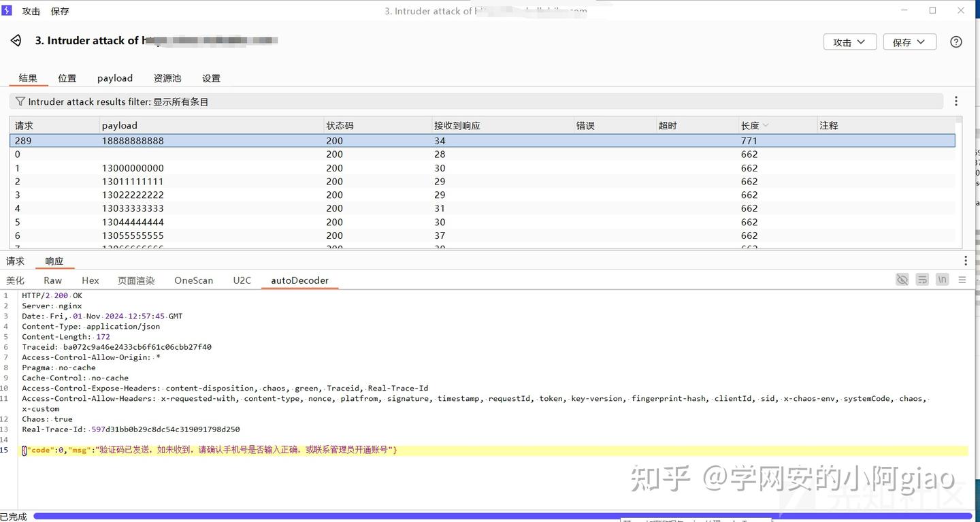Switch to the payload tab
980x522 pixels.
pyautogui.click(x=114, y=78)
